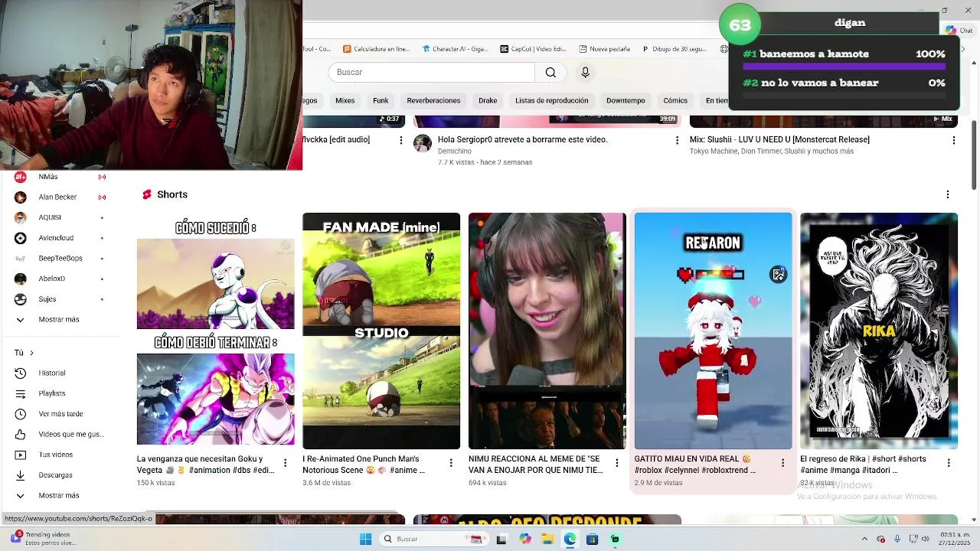
Task: Open Ver más tarde in sidebar
Action: 60,414
